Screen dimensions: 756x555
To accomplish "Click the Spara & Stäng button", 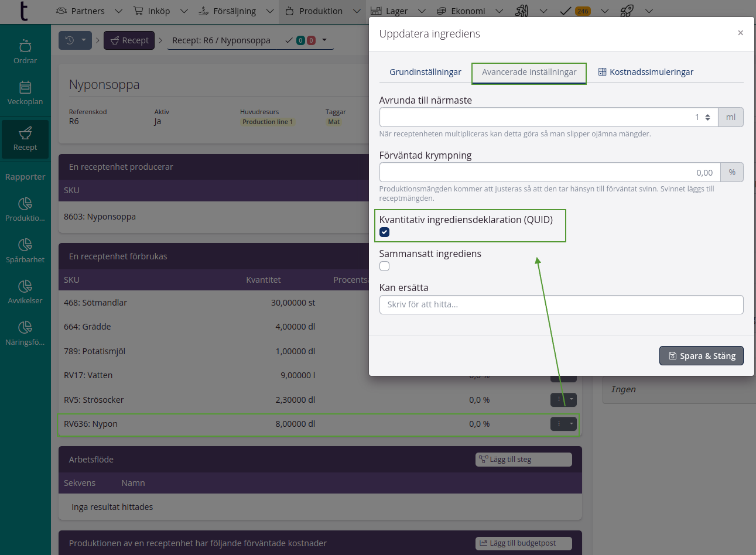I will coord(701,356).
